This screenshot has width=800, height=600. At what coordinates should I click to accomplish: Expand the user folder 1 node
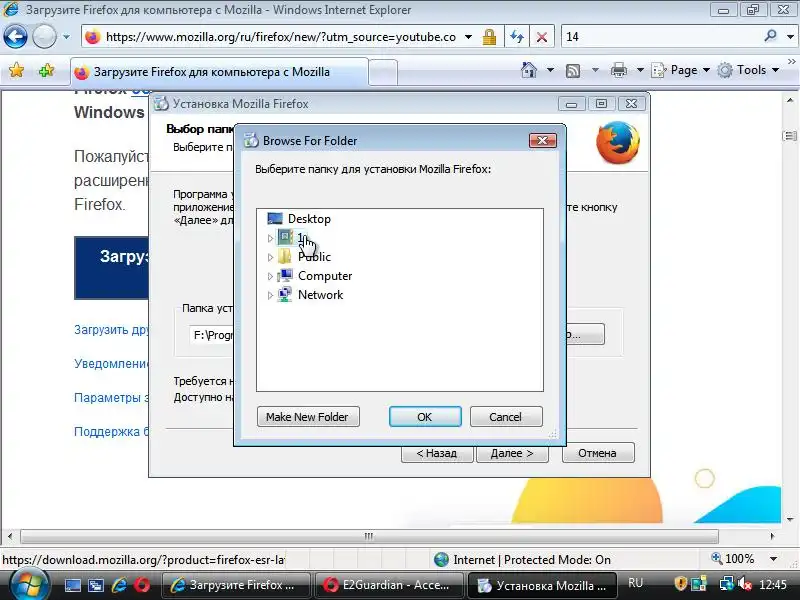270,238
